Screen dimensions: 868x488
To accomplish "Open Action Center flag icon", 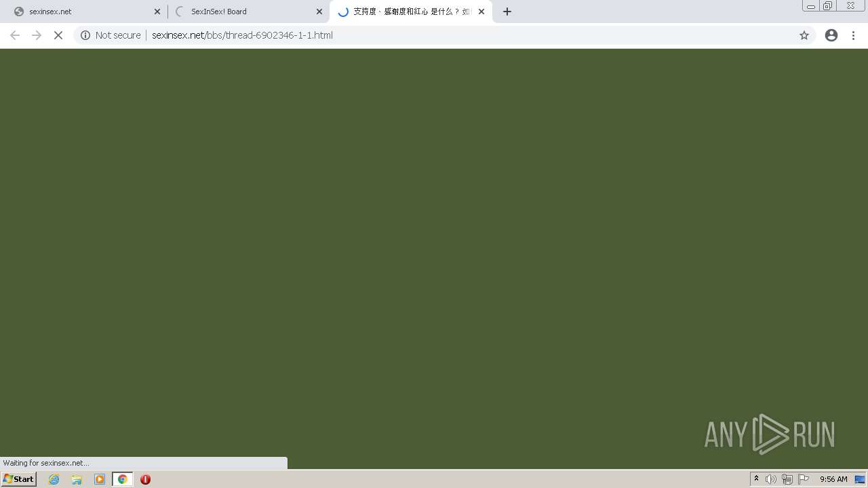I will click(x=804, y=479).
